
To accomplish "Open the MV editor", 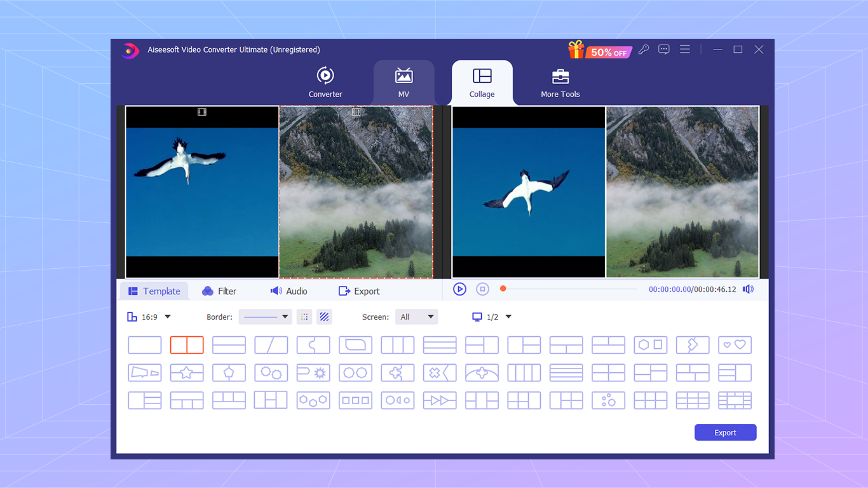I will (x=403, y=81).
